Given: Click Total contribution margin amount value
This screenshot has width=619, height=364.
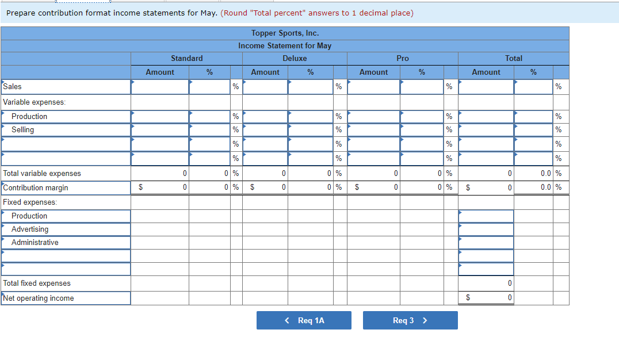Looking at the screenshot, I should pos(486,187).
